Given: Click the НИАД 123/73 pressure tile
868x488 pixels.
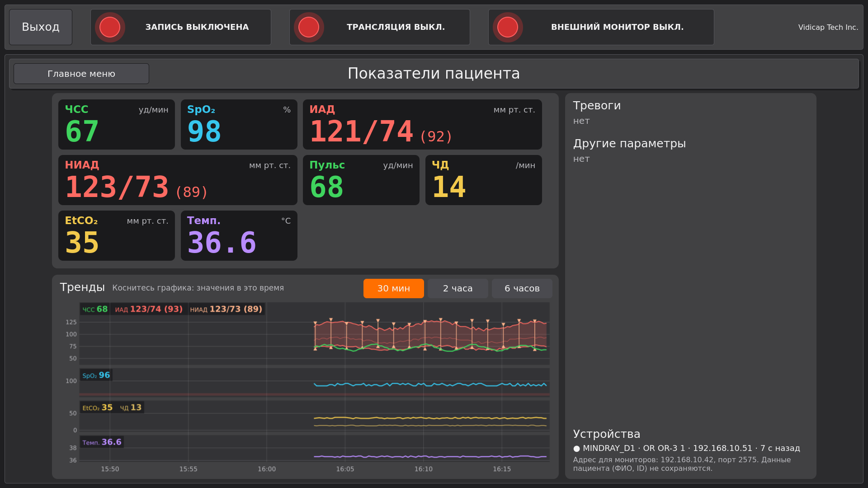Looking at the screenshot, I should coord(178,180).
